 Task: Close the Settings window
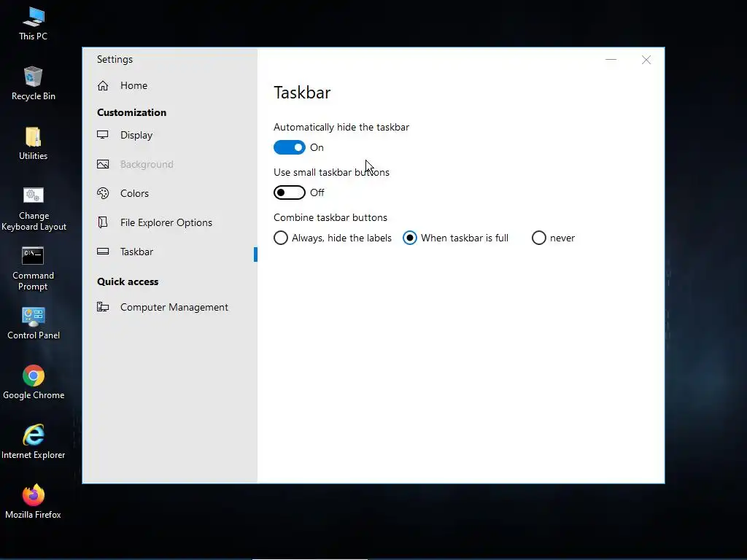[x=646, y=60]
